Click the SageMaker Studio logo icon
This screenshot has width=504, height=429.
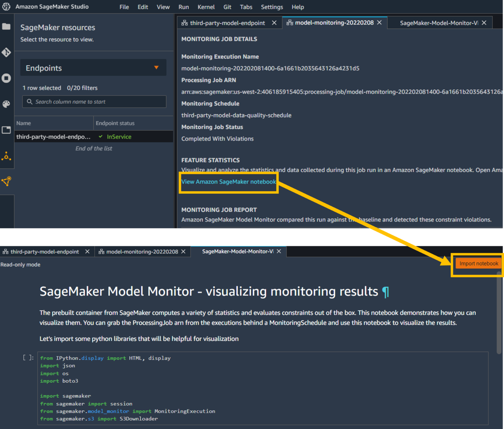click(x=6, y=7)
